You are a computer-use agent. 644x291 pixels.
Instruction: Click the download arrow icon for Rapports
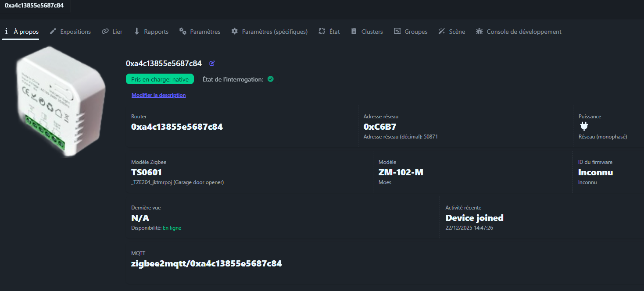click(136, 32)
